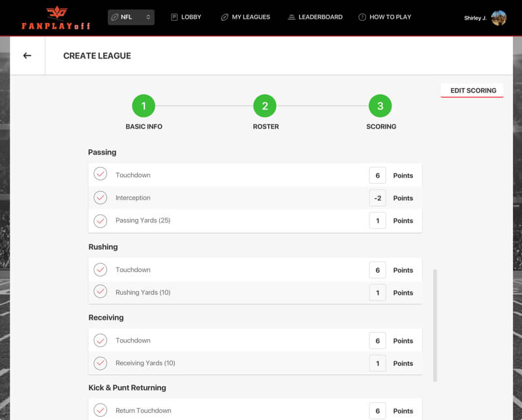This screenshot has height=420, width=522.
Task: Click the Kick & Punt Returning heading
Action: tap(127, 388)
